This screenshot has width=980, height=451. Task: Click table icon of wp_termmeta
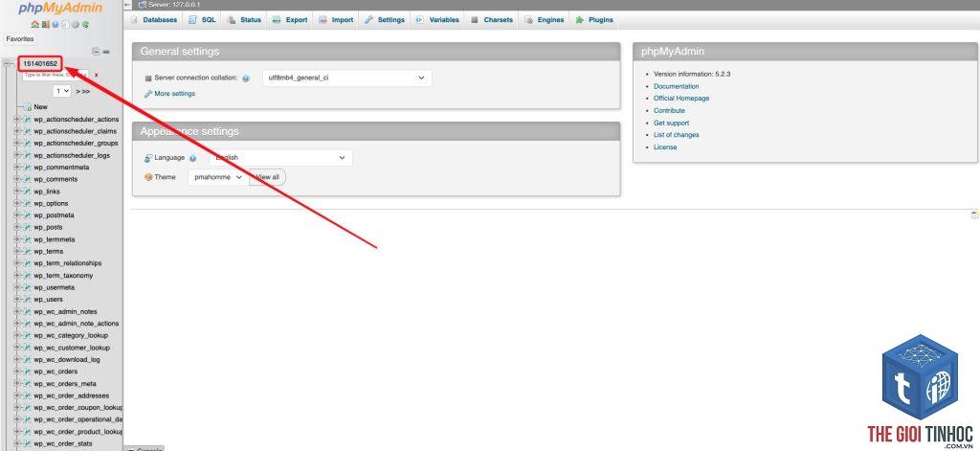pyautogui.click(x=27, y=239)
